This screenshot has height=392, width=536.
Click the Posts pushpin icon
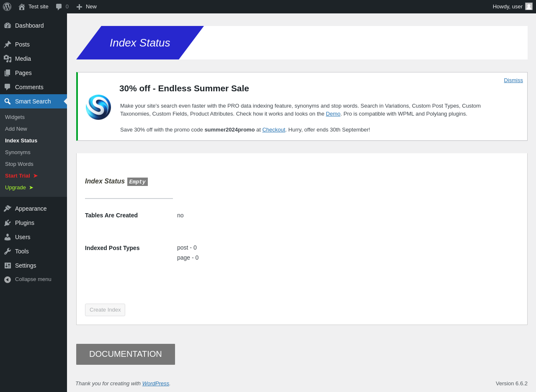pos(8,44)
